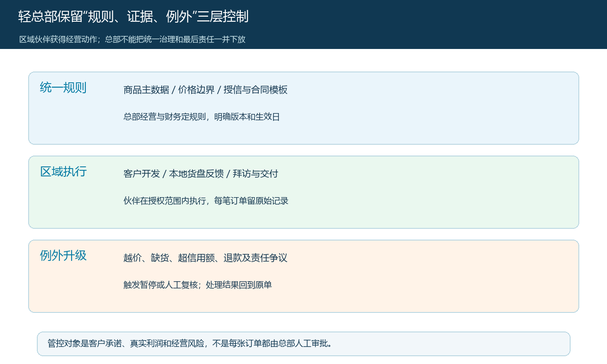Select the line 客户开发 / 本地货盘反馈 / 拜访与交付
The height and width of the screenshot is (364, 607).
tap(201, 174)
